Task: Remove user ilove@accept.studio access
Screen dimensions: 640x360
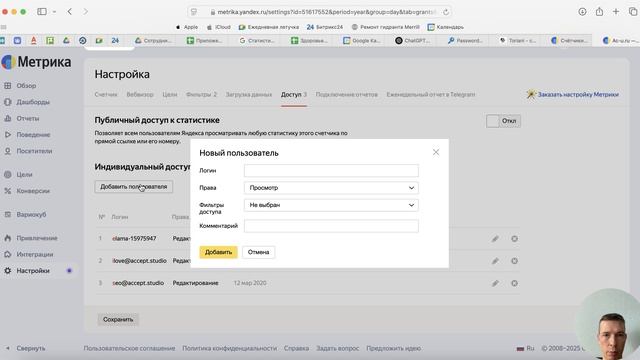Action: (514, 261)
